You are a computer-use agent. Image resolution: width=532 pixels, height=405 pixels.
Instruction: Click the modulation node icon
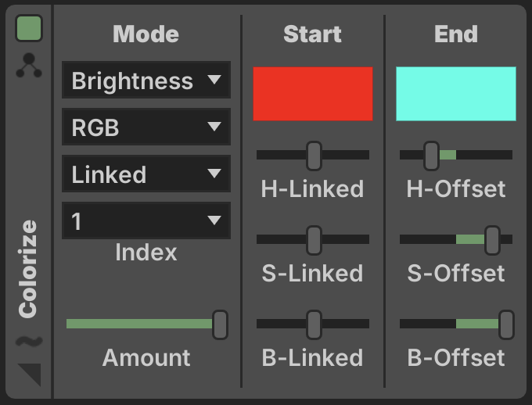pyautogui.click(x=29, y=65)
